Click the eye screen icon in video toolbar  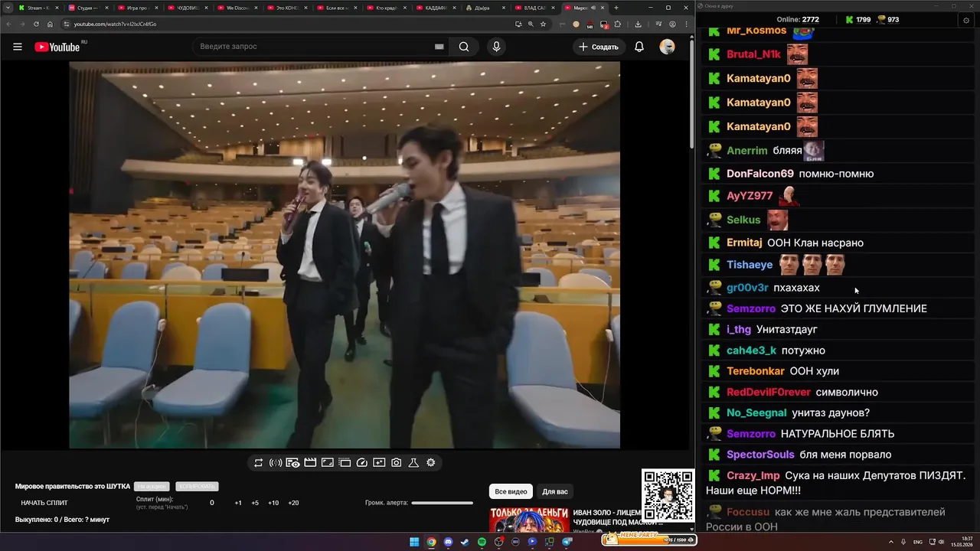(293, 463)
